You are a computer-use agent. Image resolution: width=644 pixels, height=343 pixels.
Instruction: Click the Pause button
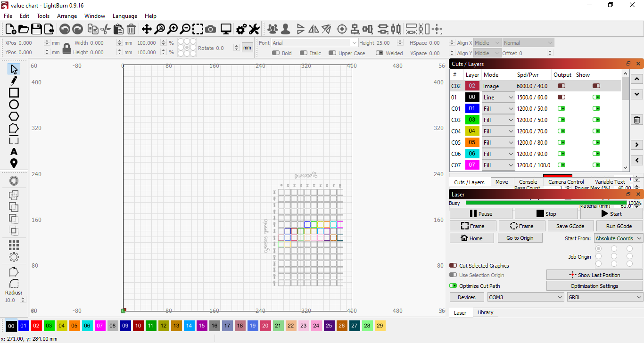(x=481, y=214)
